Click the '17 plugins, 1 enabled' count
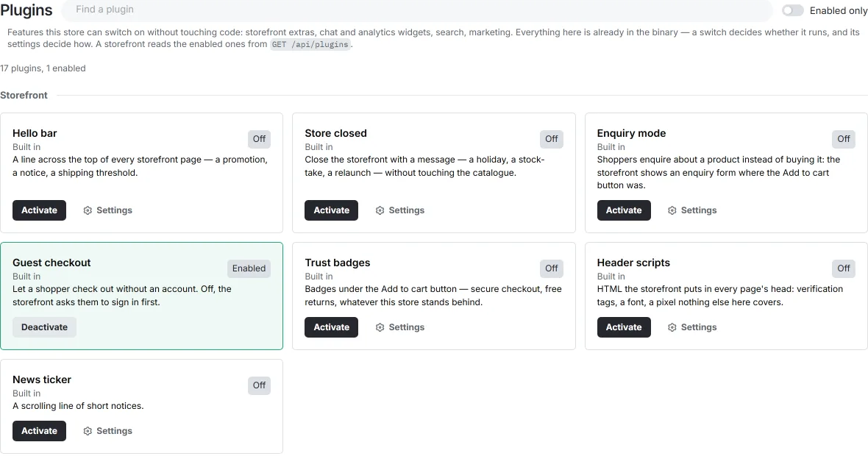The height and width of the screenshot is (456, 868). 43,68
